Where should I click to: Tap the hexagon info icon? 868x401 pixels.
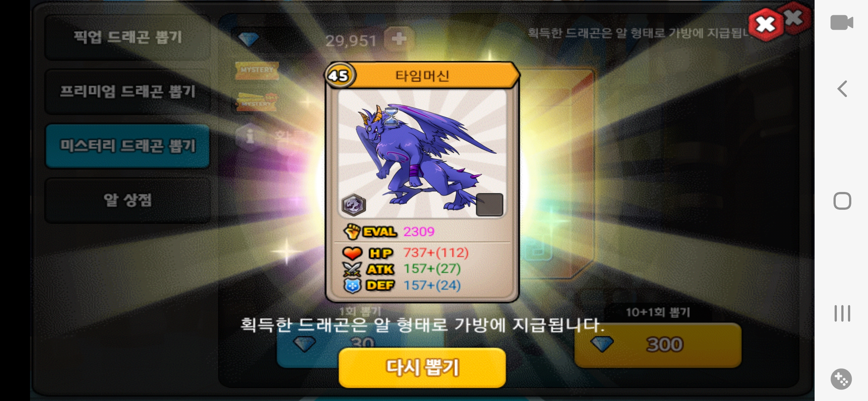(250, 136)
